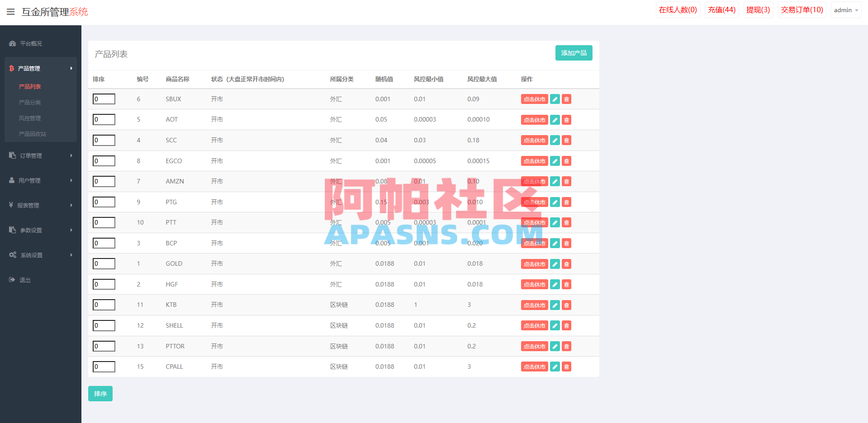The width and height of the screenshot is (868, 423).
Task: Toggle SBUX market status via 点击休市
Action: (x=534, y=99)
